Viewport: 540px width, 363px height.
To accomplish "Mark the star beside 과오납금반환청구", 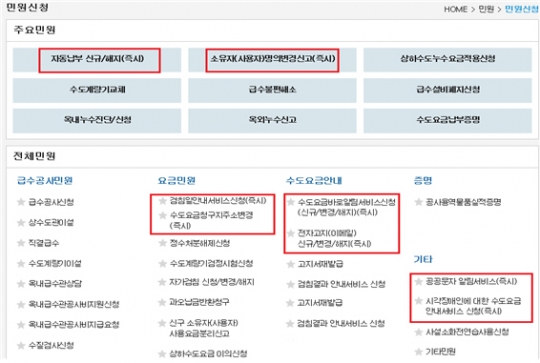I will tap(162, 302).
